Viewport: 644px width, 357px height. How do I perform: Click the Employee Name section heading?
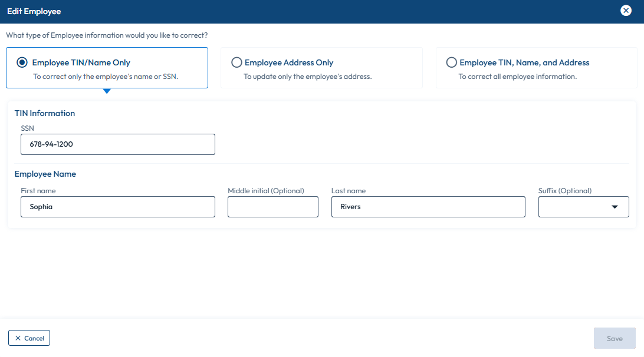pos(45,174)
